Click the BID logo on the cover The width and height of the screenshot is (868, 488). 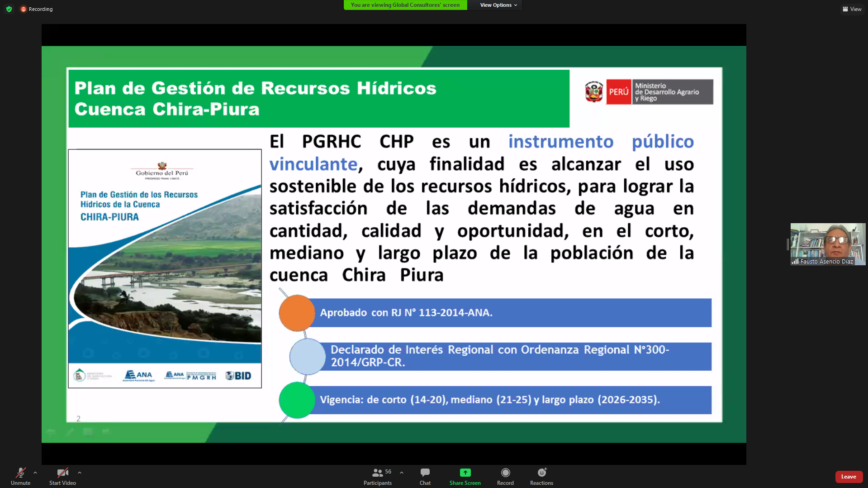238,376
